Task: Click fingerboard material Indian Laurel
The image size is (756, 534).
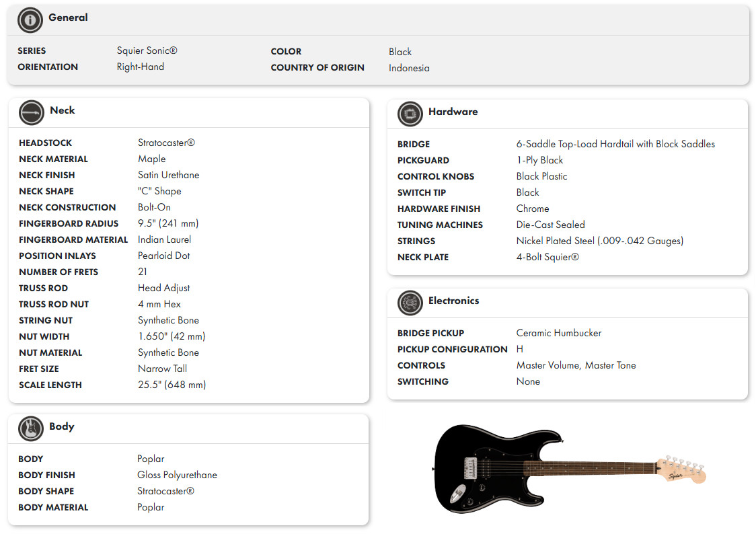Action: 164,239
